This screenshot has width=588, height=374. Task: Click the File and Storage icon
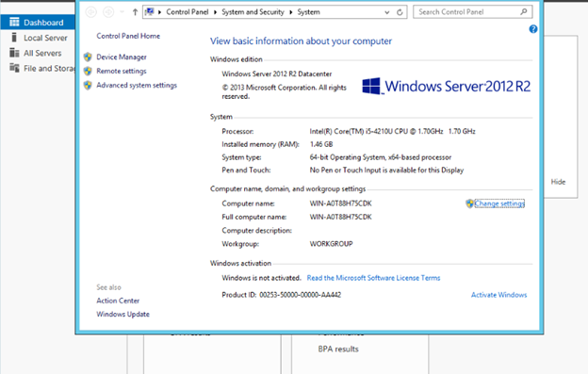(x=14, y=68)
